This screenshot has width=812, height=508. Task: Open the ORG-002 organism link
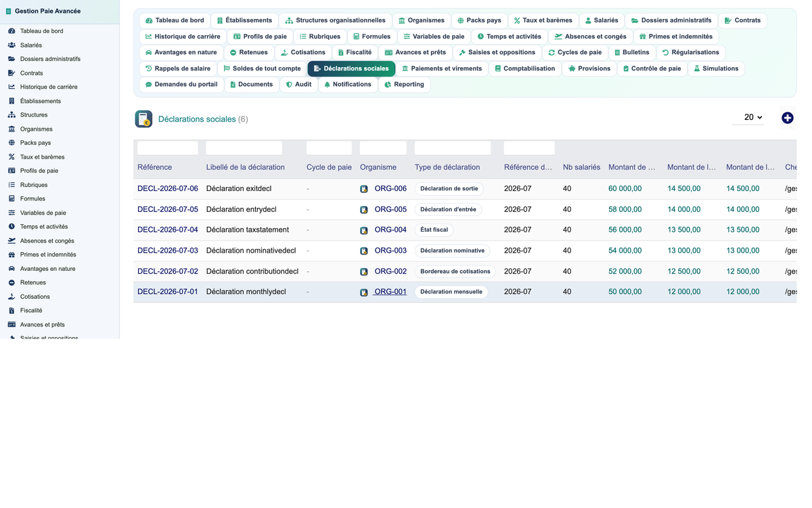coord(390,272)
